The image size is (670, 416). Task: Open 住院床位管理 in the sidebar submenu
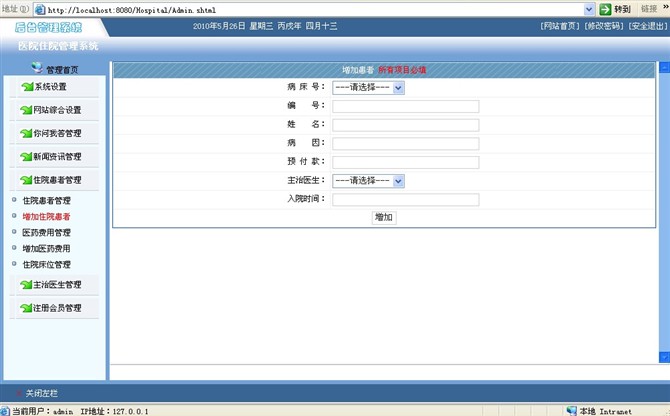point(46,264)
